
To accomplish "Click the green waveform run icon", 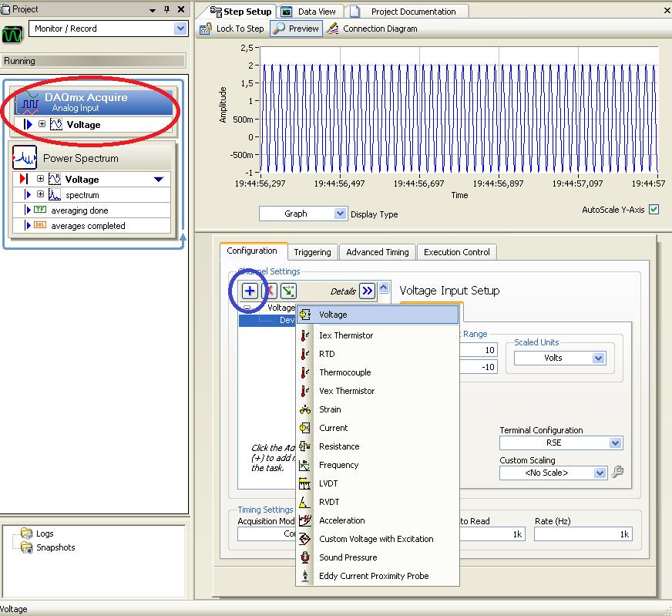I will click(12, 34).
